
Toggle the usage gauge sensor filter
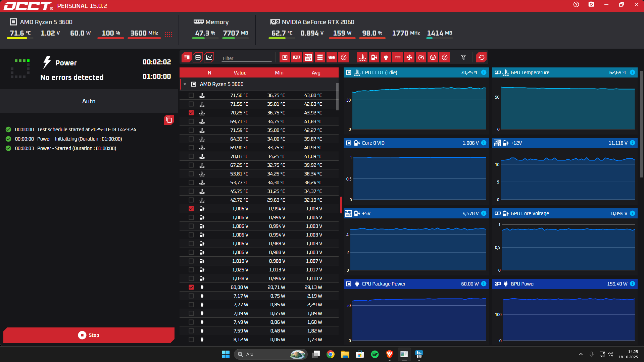coord(433,57)
